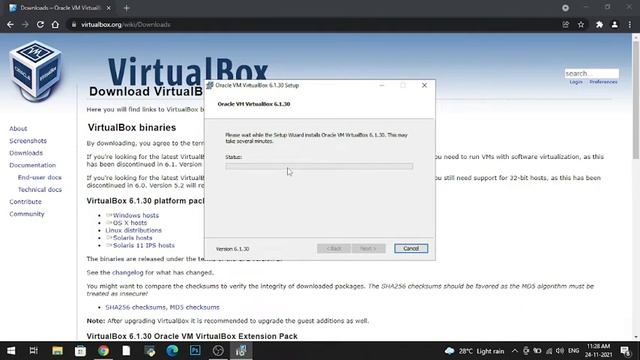Open the Chrome extensions puzzle icon

coord(599,24)
